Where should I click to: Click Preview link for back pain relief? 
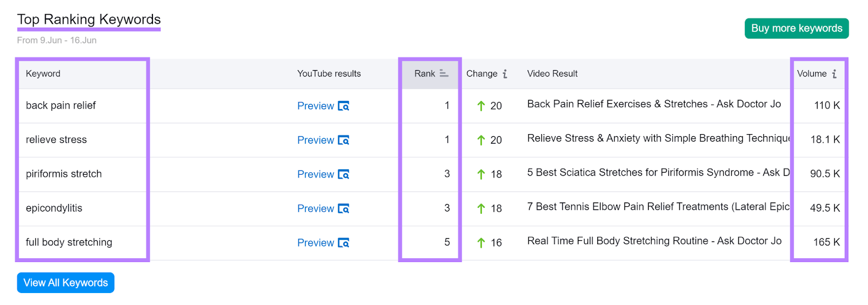315,106
